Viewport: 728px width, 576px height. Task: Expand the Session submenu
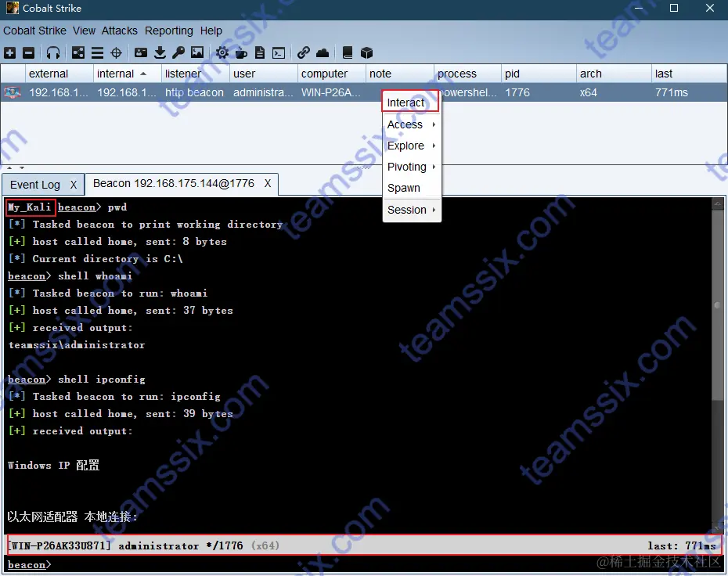click(x=411, y=210)
